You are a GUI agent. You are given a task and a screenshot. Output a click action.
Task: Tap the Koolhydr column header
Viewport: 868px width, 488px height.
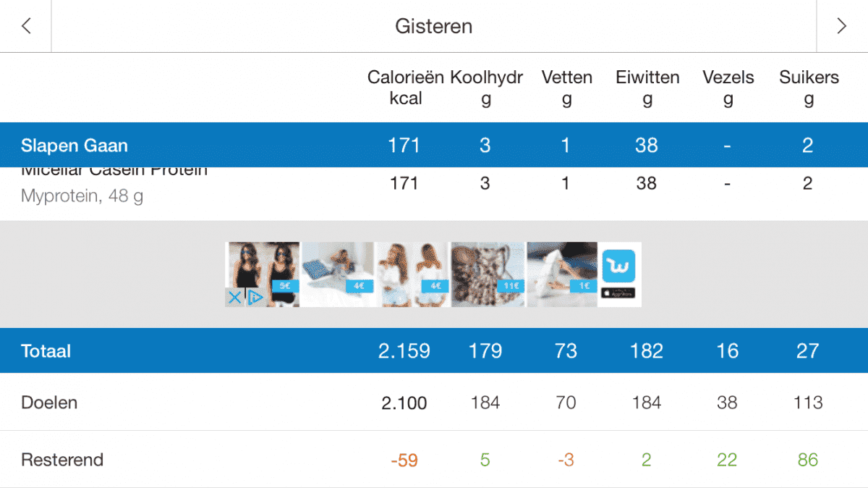(x=486, y=88)
